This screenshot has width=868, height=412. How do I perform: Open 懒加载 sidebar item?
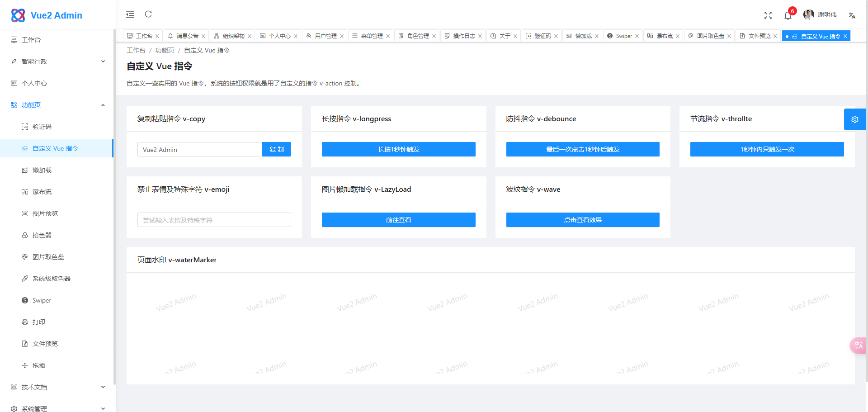click(57, 170)
